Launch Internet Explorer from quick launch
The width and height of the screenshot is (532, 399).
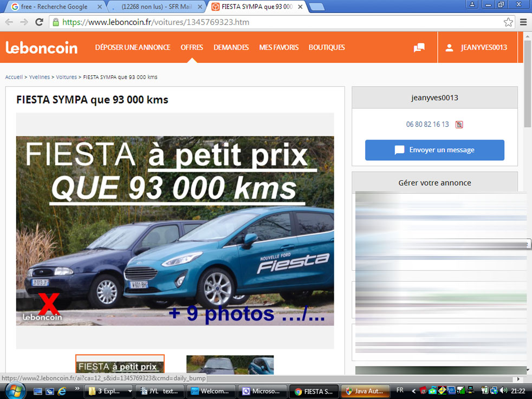(62, 391)
